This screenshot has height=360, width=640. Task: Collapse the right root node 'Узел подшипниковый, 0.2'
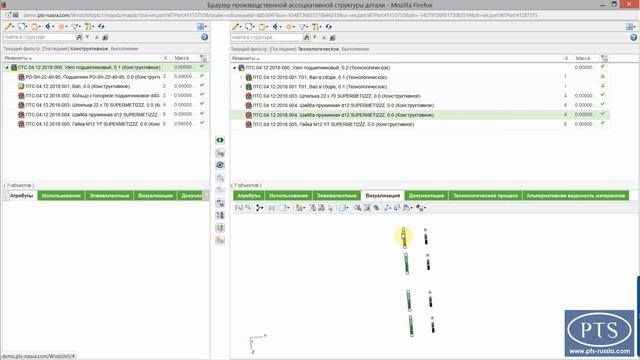pos(234,68)
